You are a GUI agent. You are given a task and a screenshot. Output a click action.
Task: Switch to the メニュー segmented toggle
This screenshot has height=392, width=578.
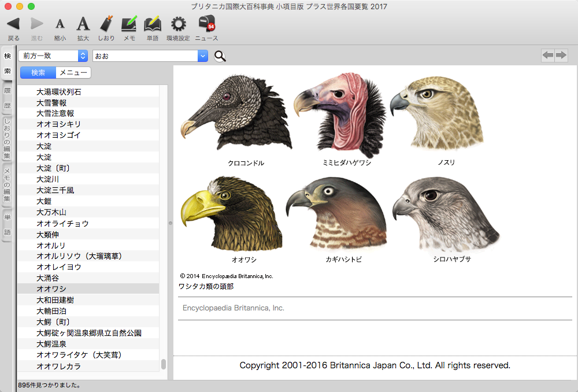coord(73,73)
